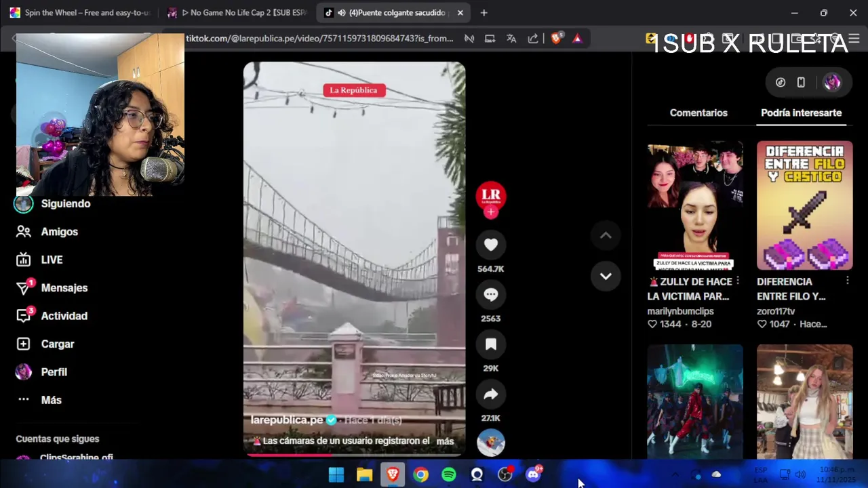Click the 'Cuentas que sigues' heading
This screenshot has width=868, height=488.
coord(57,439)
